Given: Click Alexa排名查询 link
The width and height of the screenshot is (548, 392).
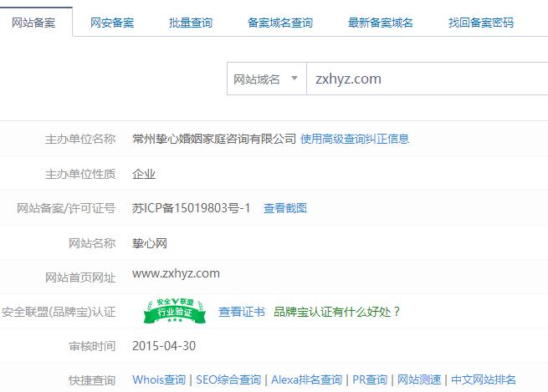Looking at the screenshot, I should tap(306, 379).
